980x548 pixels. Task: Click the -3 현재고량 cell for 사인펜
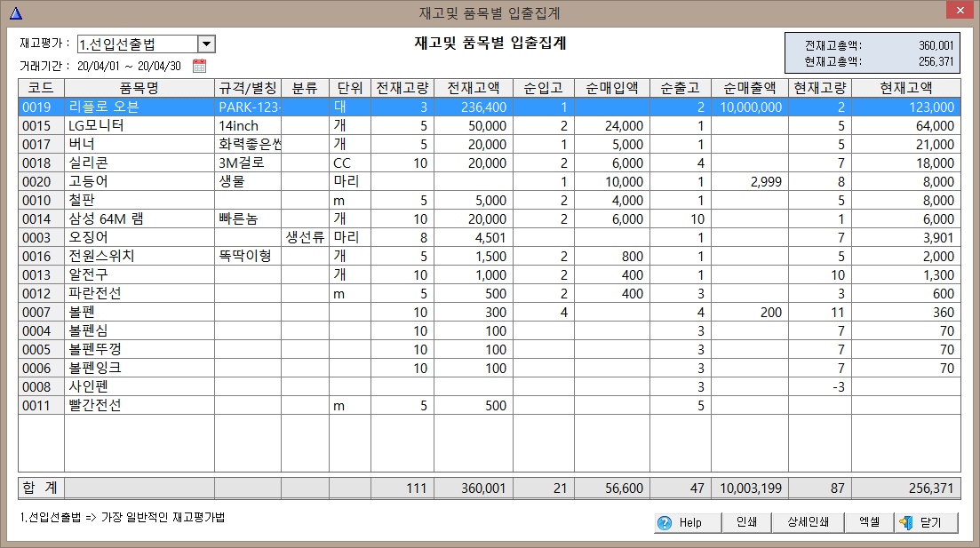[820, 386]
